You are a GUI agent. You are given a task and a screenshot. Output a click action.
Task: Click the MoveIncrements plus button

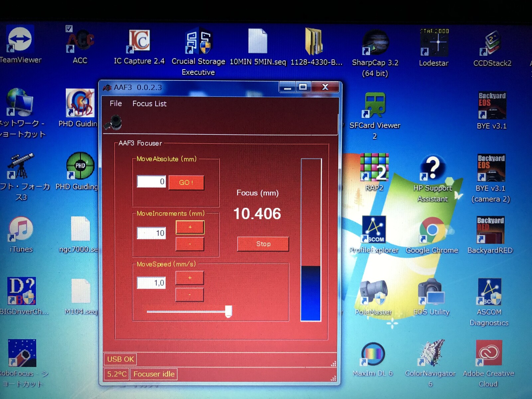point(190,227)
